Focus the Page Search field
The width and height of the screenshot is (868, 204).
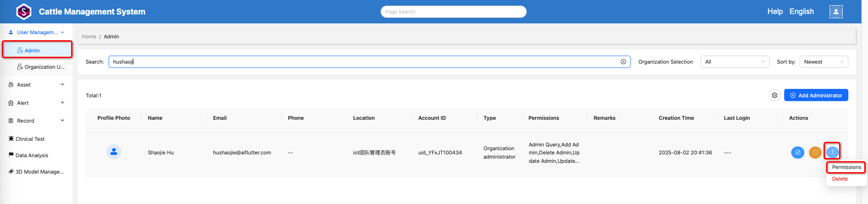(453, 12)
